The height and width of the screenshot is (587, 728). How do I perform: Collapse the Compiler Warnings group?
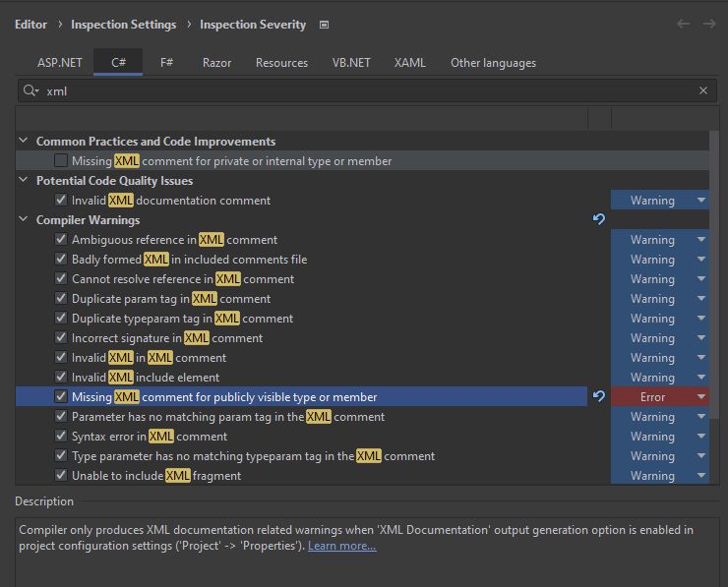[x=24, y=219]
